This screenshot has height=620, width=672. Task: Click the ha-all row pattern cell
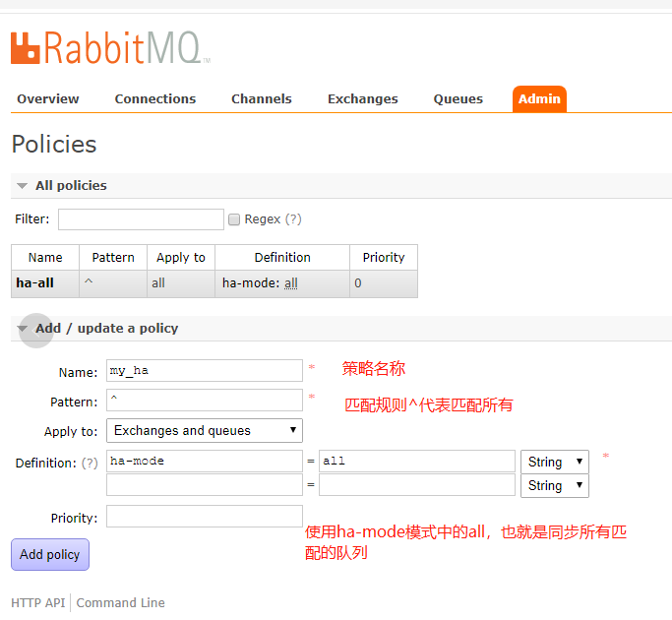point(113,283)
